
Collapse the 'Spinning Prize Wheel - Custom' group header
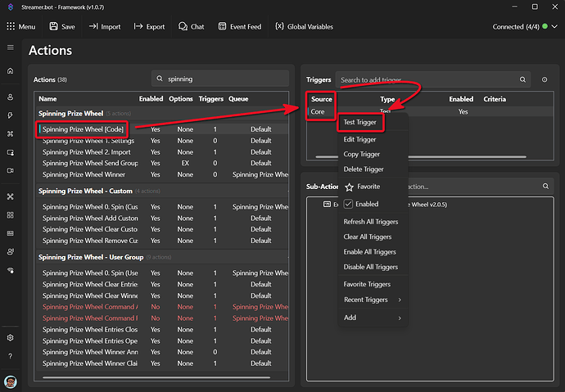click(x=162, y=191)
